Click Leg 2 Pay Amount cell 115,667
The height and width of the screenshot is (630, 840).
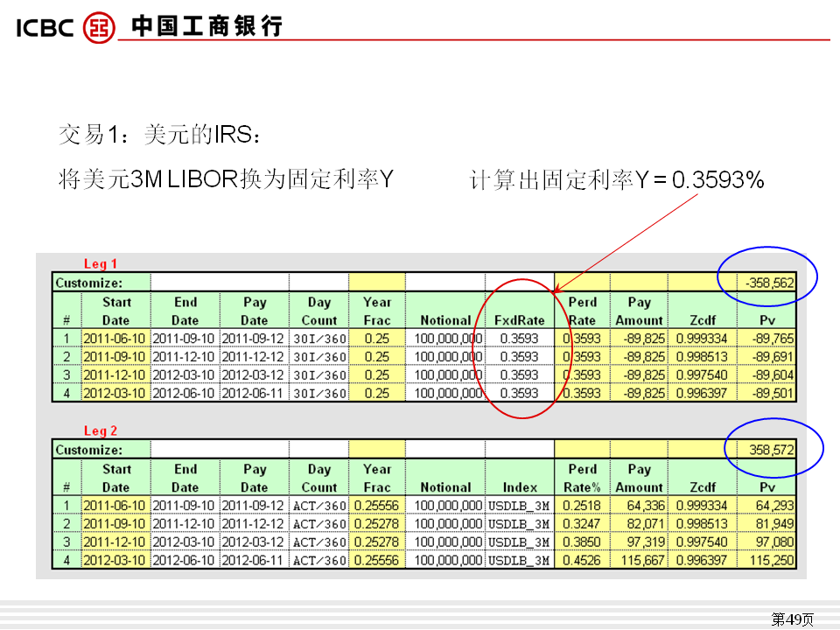point(639,561)
